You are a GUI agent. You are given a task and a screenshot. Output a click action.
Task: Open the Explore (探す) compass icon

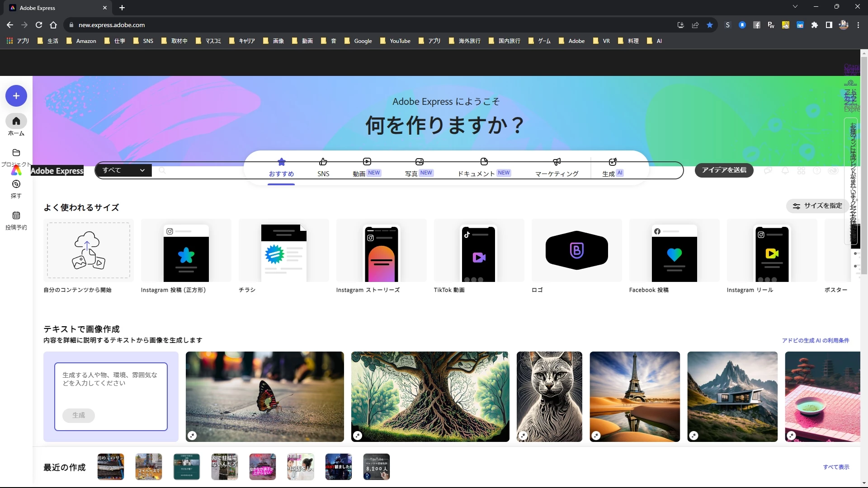pyautogui.click(x=16, y=184)
